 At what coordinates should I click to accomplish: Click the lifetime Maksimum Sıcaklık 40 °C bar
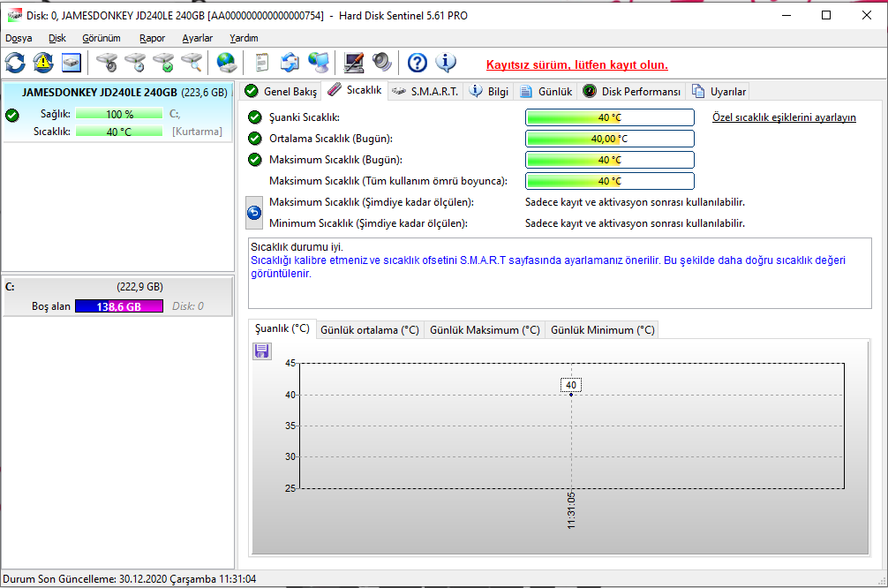609,181
